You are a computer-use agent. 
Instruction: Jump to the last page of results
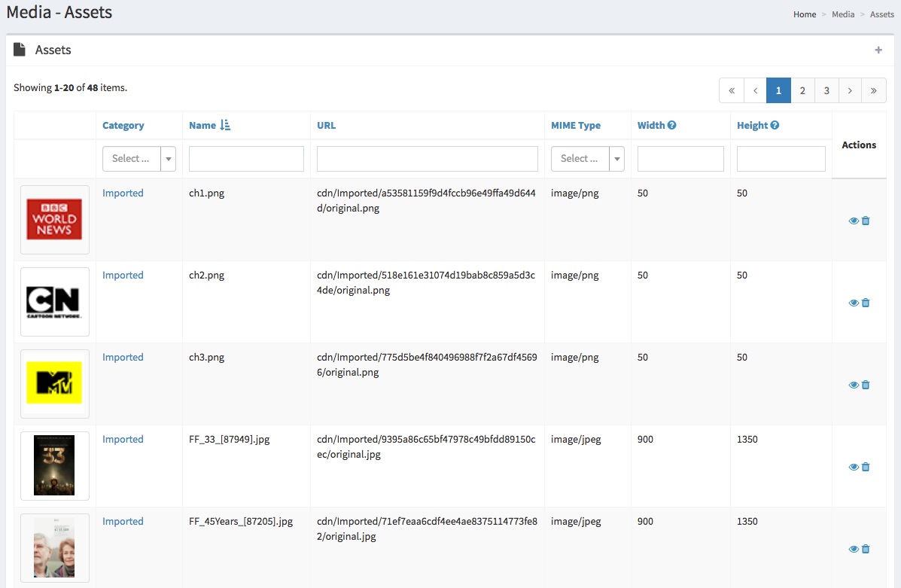point(873,90)
